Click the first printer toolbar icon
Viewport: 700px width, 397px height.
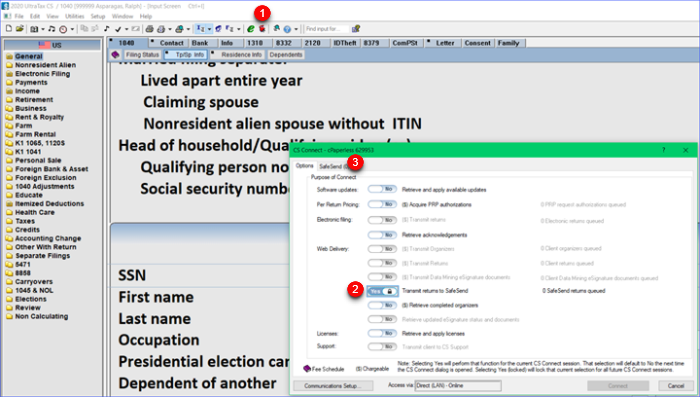tap(150, 29)
